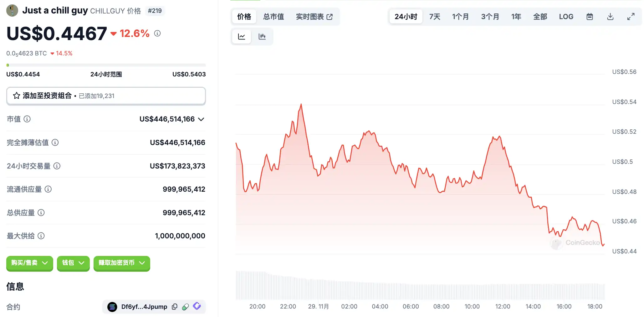Click the 24小时范围 price range bar
The width and height of the screenshot is (644, 317).
pyautogui.click(x=106, y=65)
